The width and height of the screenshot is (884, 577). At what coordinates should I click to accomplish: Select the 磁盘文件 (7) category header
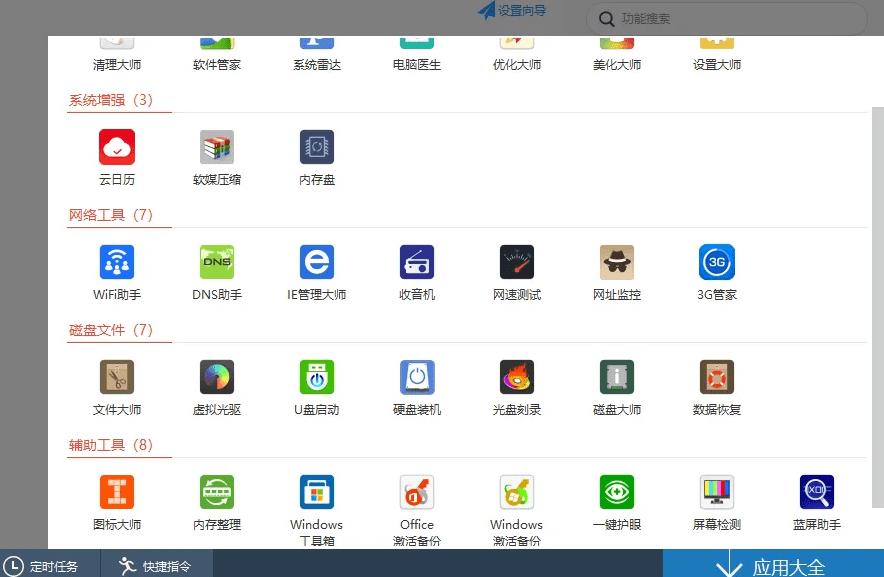tap(110, 331)
